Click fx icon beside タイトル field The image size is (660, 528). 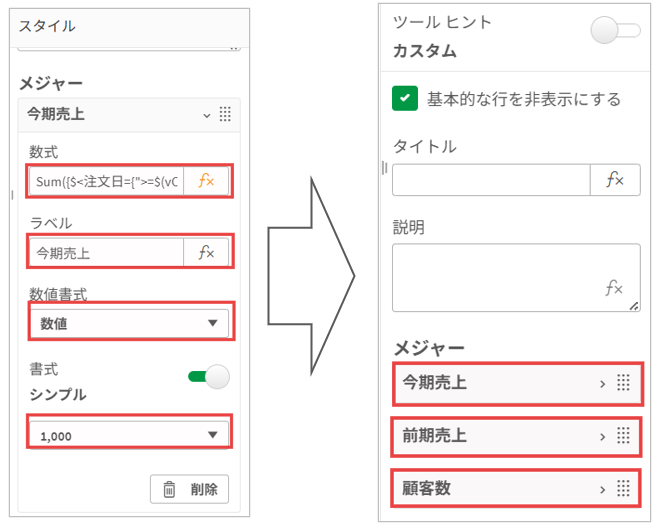615,180
